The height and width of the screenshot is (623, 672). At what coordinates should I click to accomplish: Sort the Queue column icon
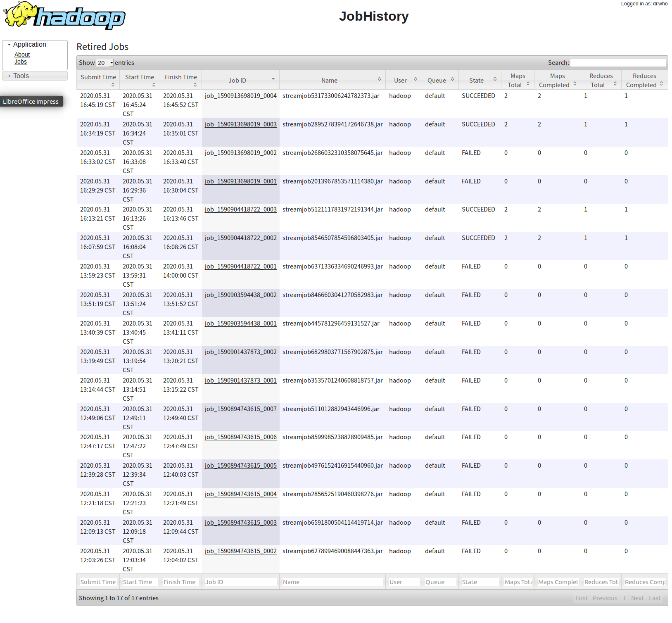click(452, 79)
